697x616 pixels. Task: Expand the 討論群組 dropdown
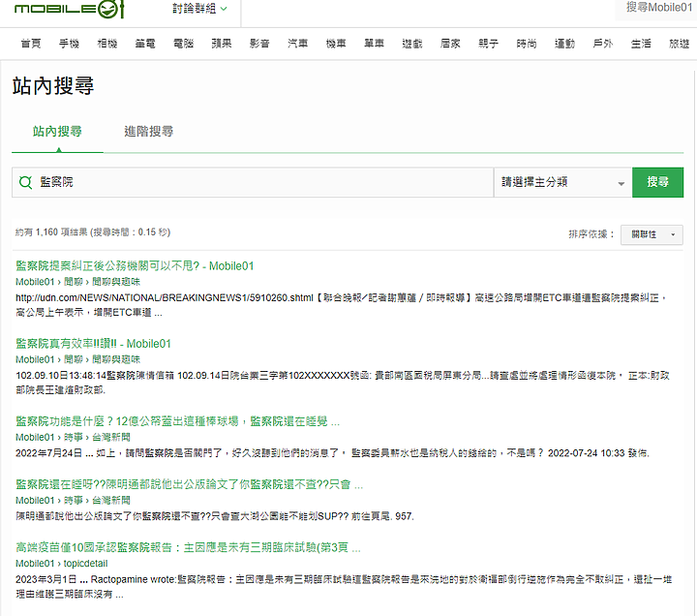pyautogui.click(x=199, y=9)
